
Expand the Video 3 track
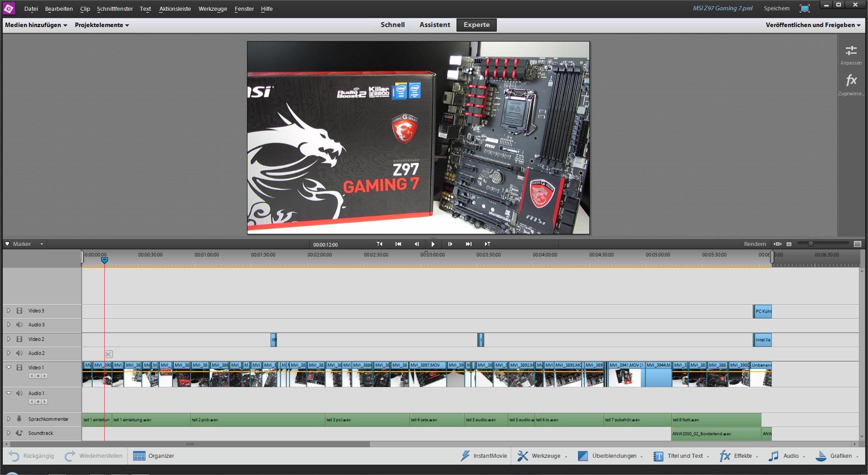[x=9, y=310]
